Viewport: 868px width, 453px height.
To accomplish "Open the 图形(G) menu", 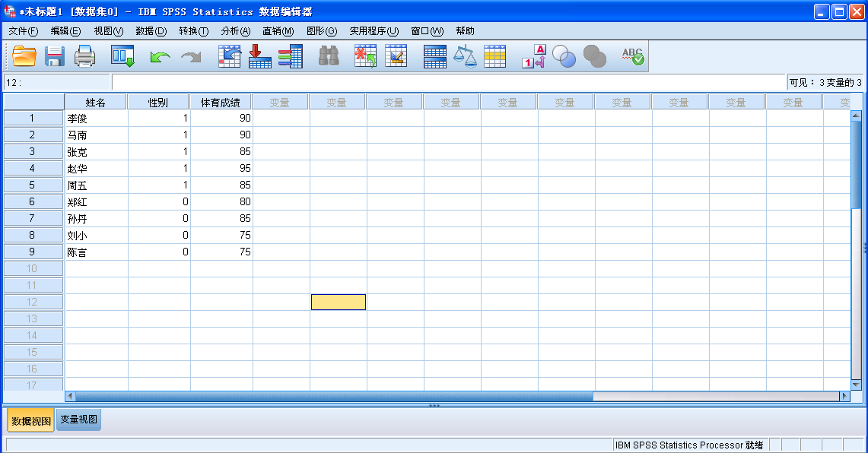I will (x=322, y=31).
